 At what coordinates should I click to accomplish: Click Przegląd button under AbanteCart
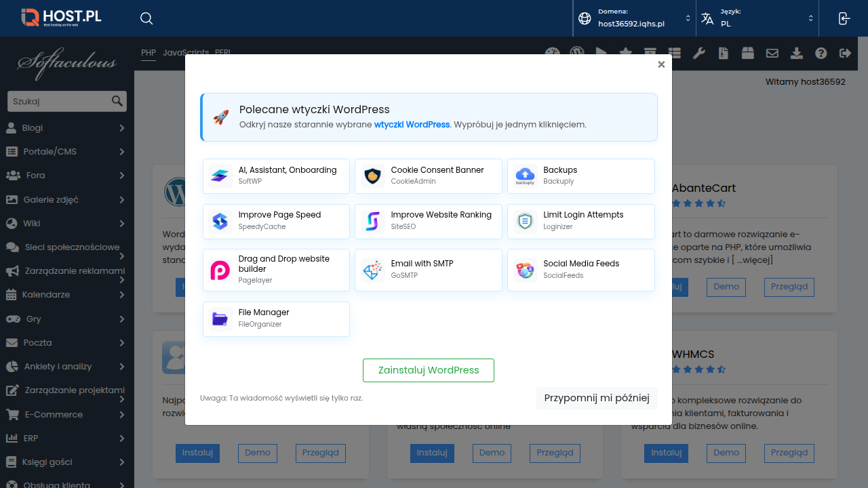pyautogui.click(x=789, y=287)
